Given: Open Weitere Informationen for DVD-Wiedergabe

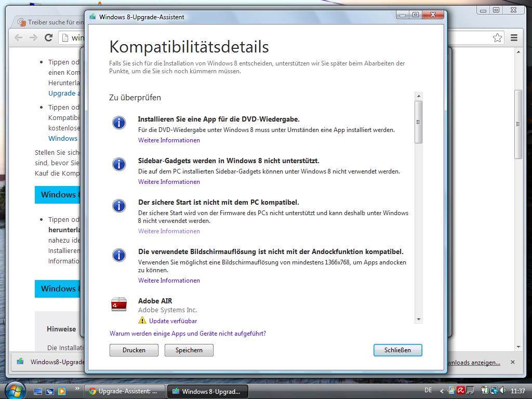Looking at the screenshot, I should click(x=169, y=140).
